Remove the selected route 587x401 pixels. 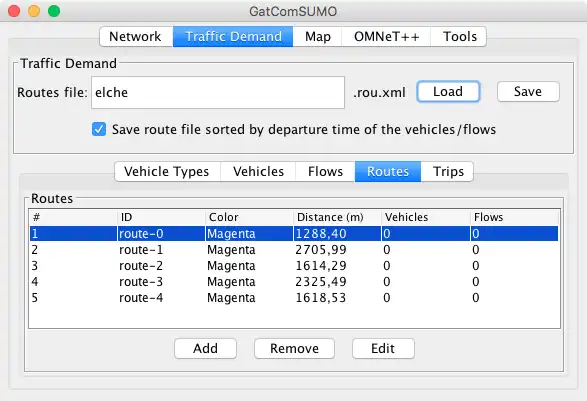point(294,349)
